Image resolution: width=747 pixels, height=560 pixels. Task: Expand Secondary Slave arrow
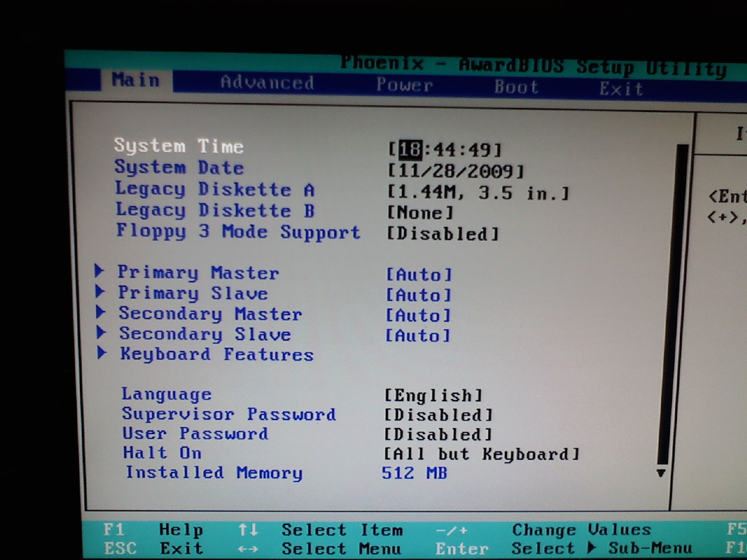[x=101, y=332]
